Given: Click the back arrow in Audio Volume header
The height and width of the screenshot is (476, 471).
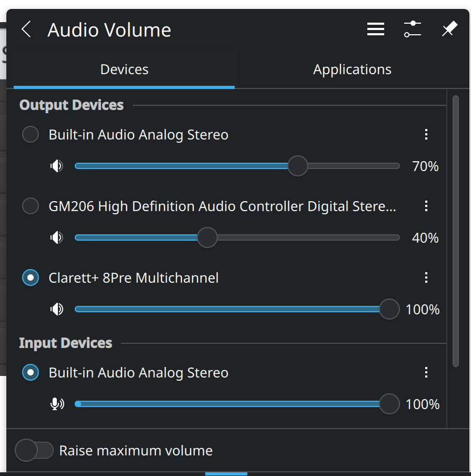Looking at the screenshot, I should click(26, 29).
